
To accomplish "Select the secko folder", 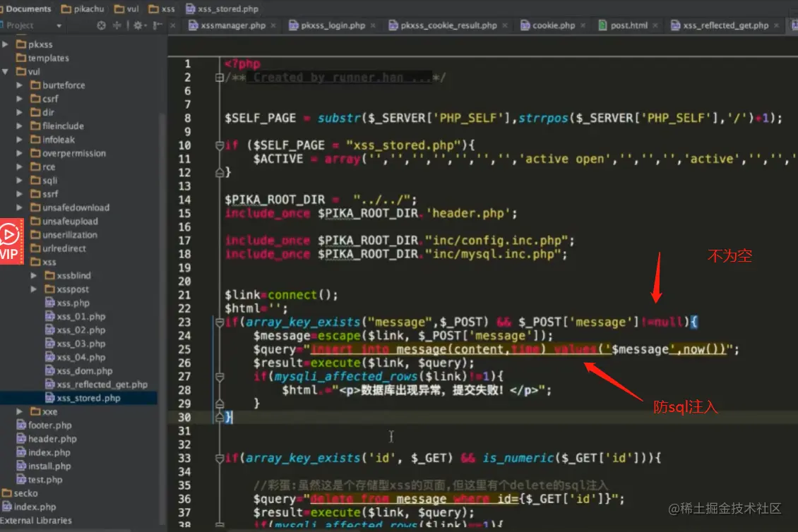I will point(20,493).
